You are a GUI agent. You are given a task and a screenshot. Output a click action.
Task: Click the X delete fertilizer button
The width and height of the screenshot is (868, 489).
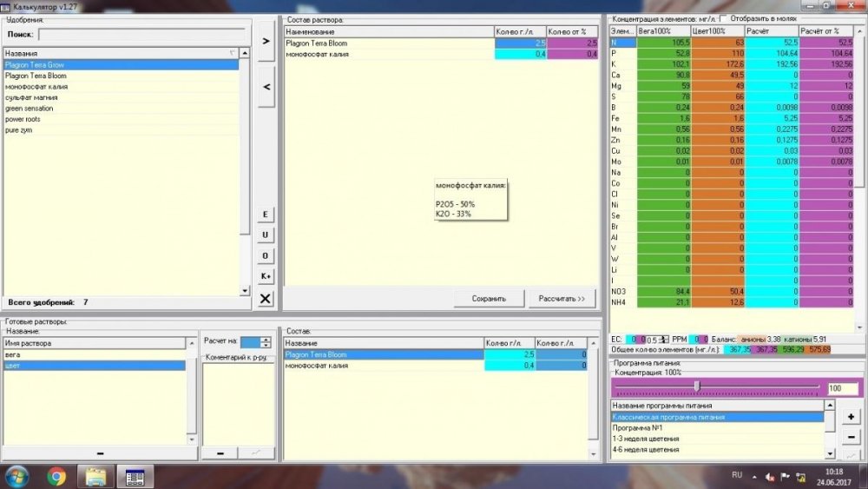265,299
